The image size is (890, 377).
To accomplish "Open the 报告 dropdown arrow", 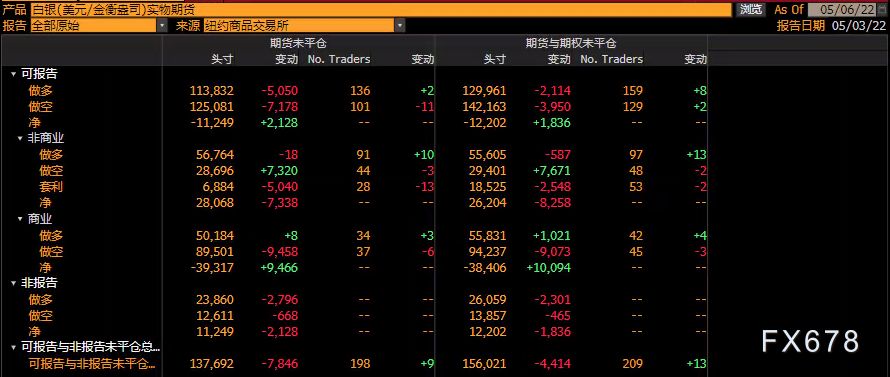I will point(162,26).
